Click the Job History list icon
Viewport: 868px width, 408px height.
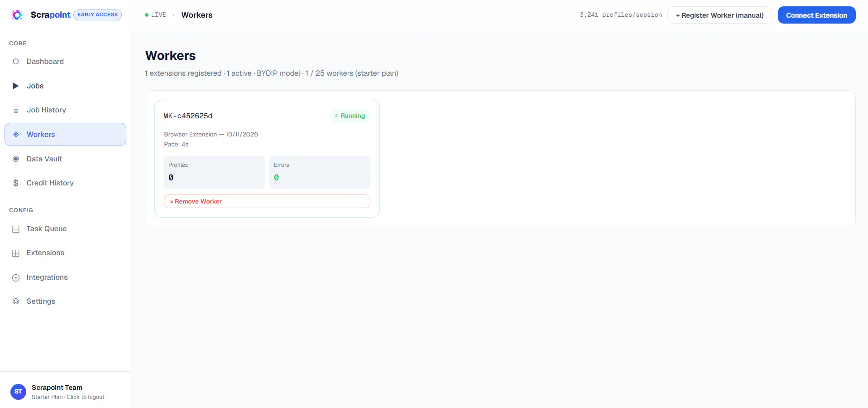(x=16, y=111)
